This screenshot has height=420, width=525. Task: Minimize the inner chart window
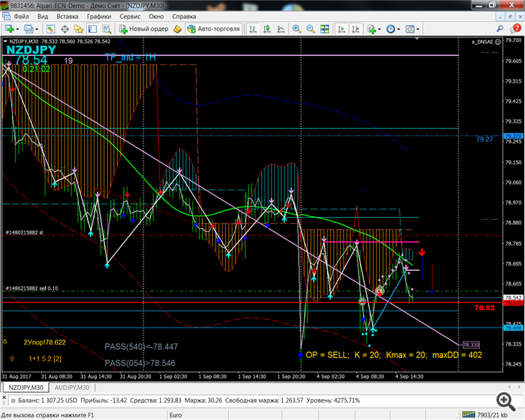500,16
